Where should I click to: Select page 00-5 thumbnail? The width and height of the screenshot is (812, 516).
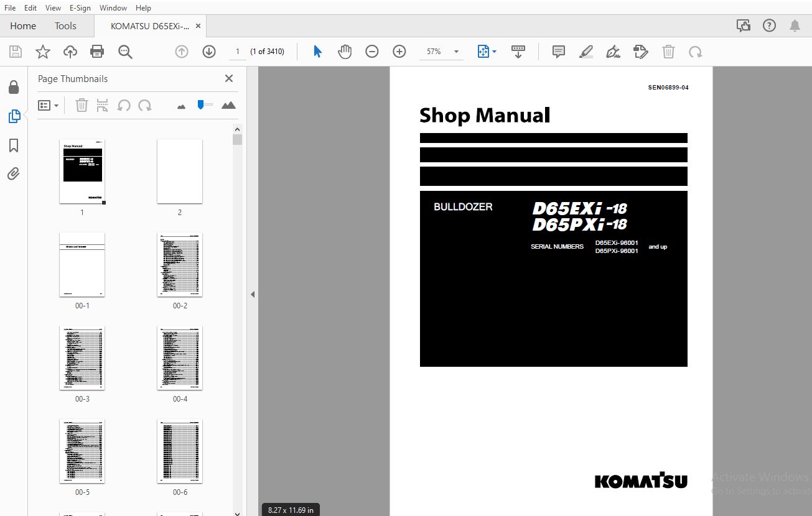click(82, 451)
